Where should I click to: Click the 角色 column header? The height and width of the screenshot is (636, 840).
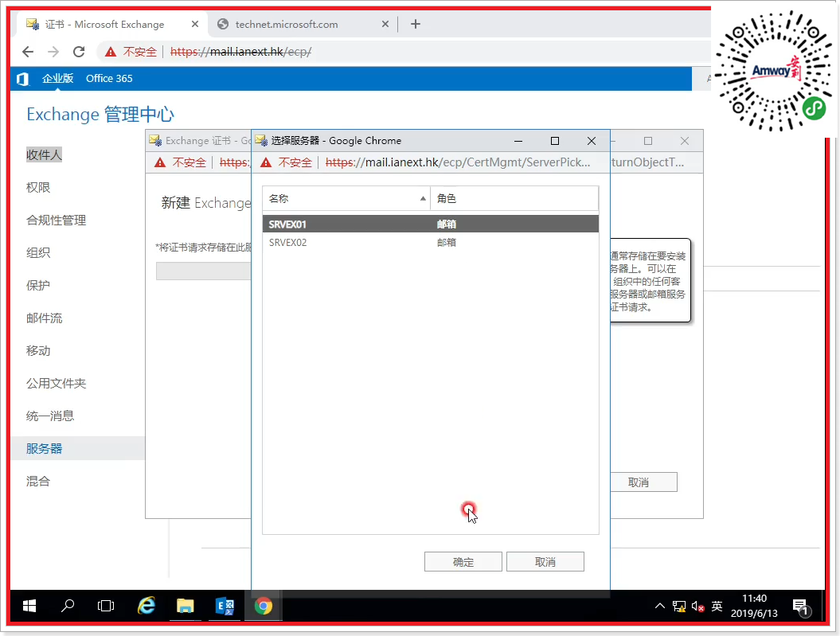(x=514, y=199)
